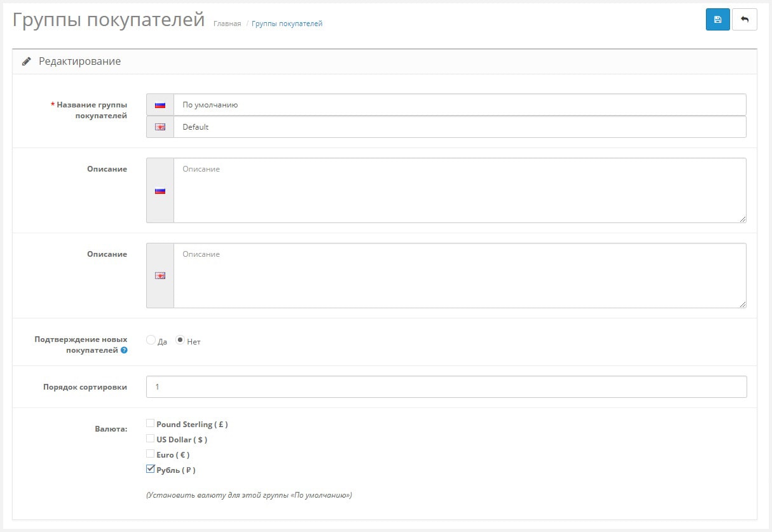Image resolution: width=772 pixels, height=532 pixels.
Task: Select the Нет radio option
Action: coord(180,340)
